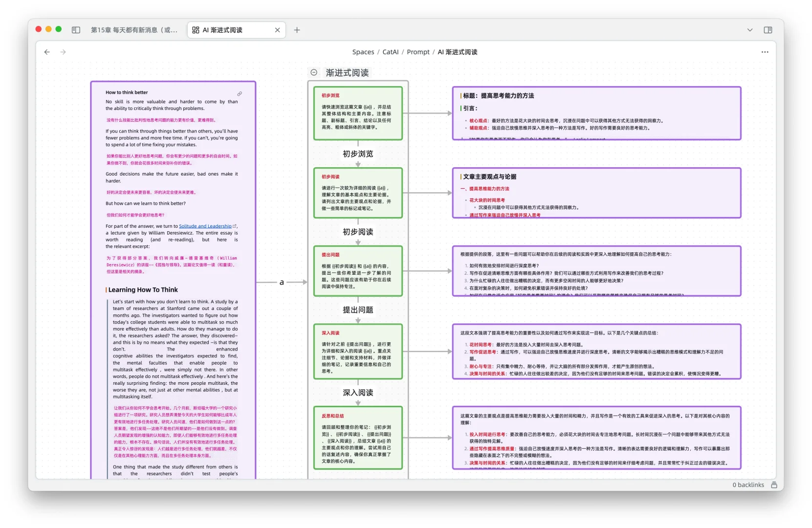The width and height of the screenshot is (812, 528).
Task: Click the 深入阅读 connector label
Action: 358,393
